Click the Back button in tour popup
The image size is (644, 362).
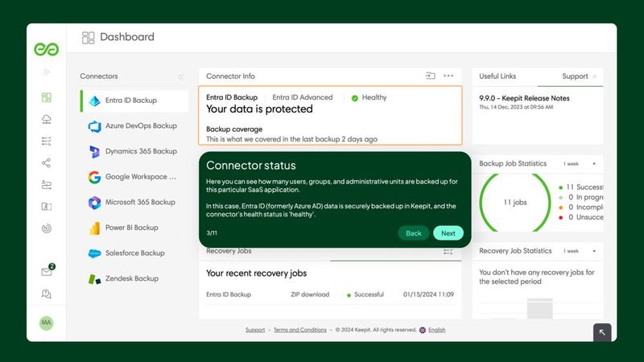coord(414,233)
